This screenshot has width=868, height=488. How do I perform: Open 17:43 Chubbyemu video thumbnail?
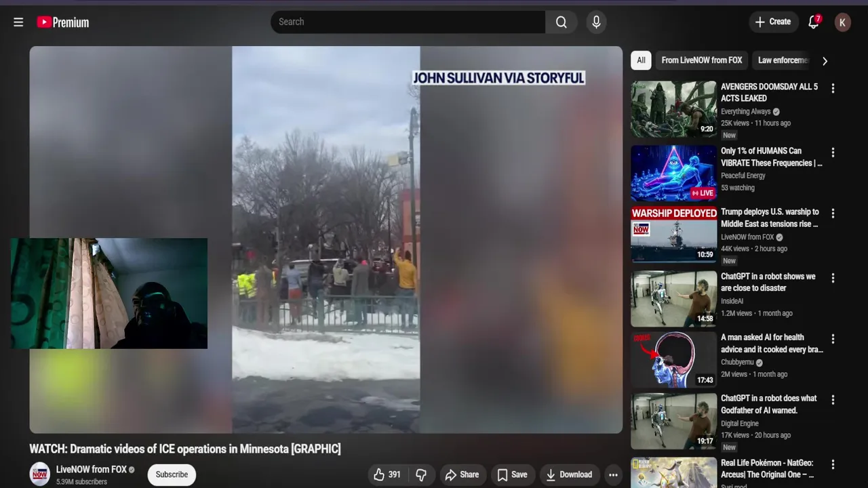click(673, 360)
